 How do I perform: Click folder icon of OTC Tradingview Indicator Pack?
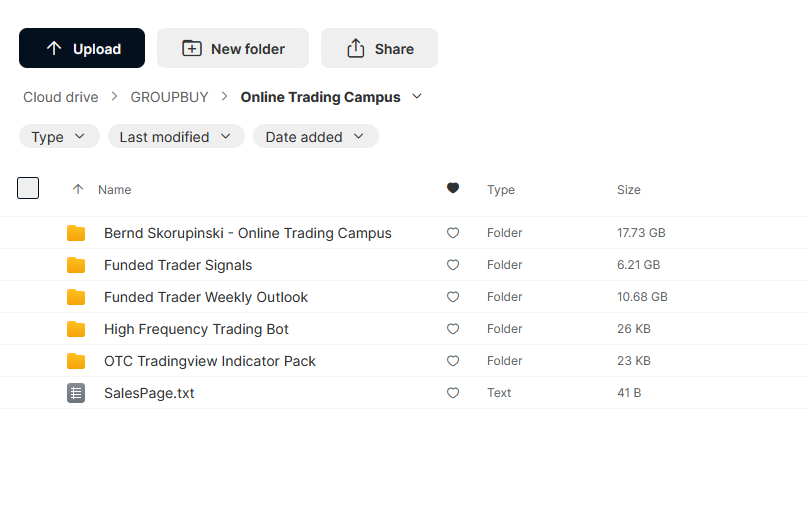click(76, 361)
